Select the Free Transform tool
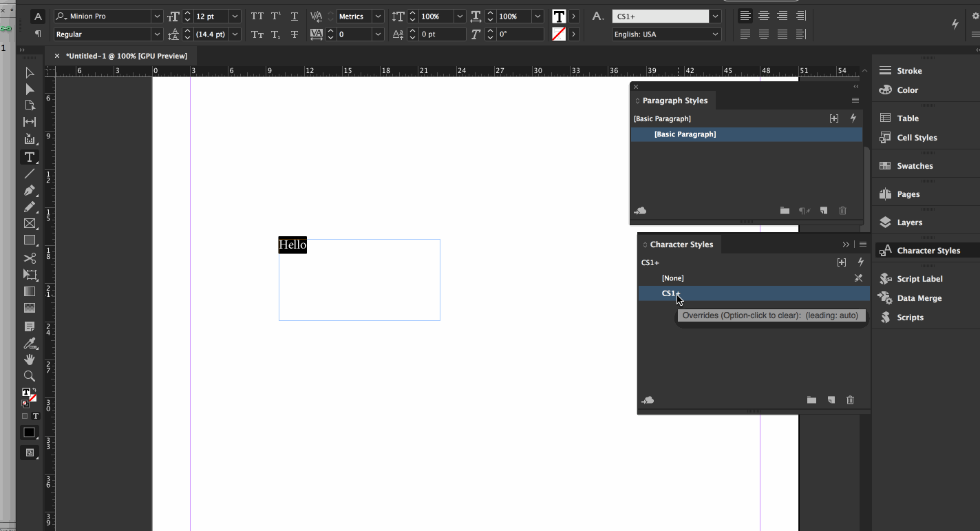Viewport: 980px width, 531px height. pyautogui.click(x=30, y=275)
